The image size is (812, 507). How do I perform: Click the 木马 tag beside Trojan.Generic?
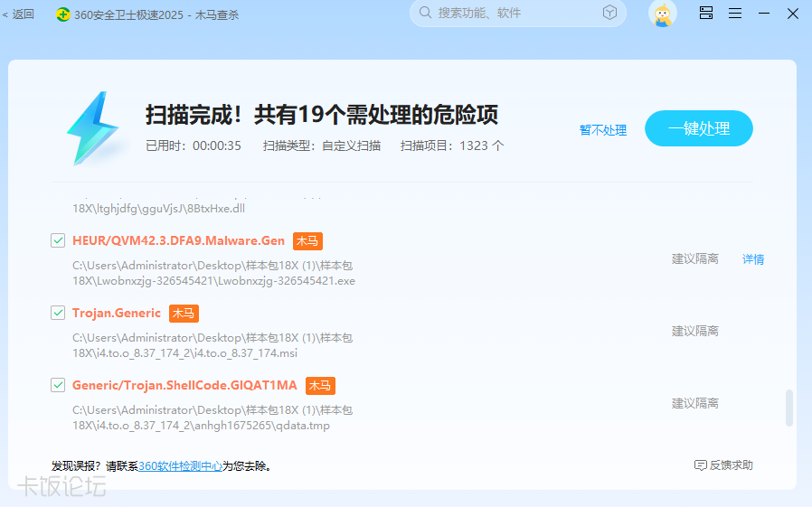click(x=184, y=314)
